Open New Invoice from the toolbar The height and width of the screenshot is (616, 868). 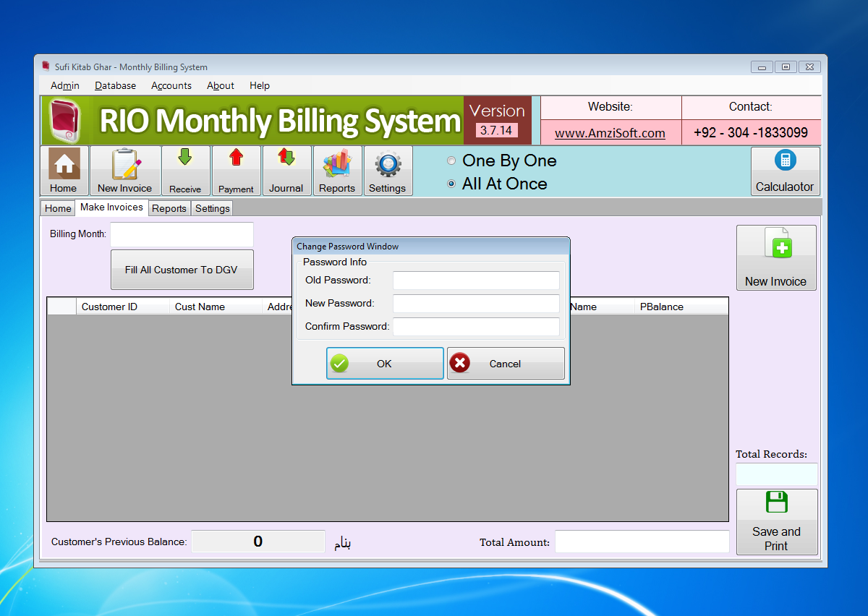[x=124, y=170]
